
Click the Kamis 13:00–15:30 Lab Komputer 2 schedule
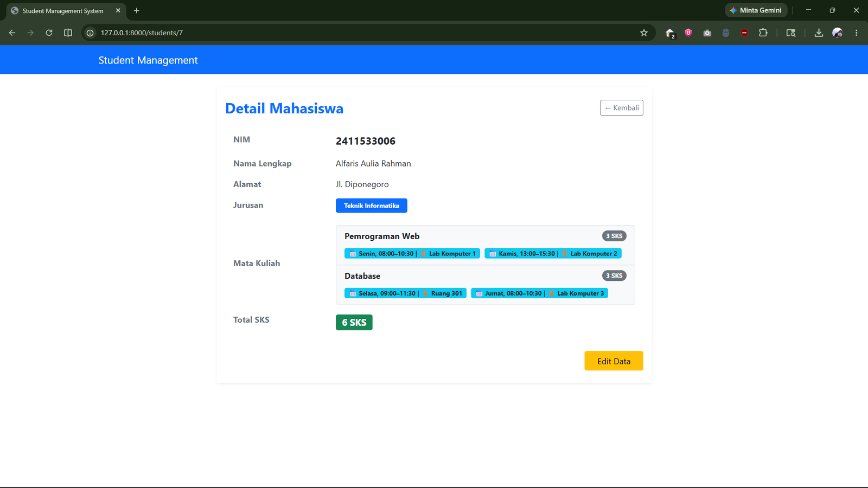553,254
